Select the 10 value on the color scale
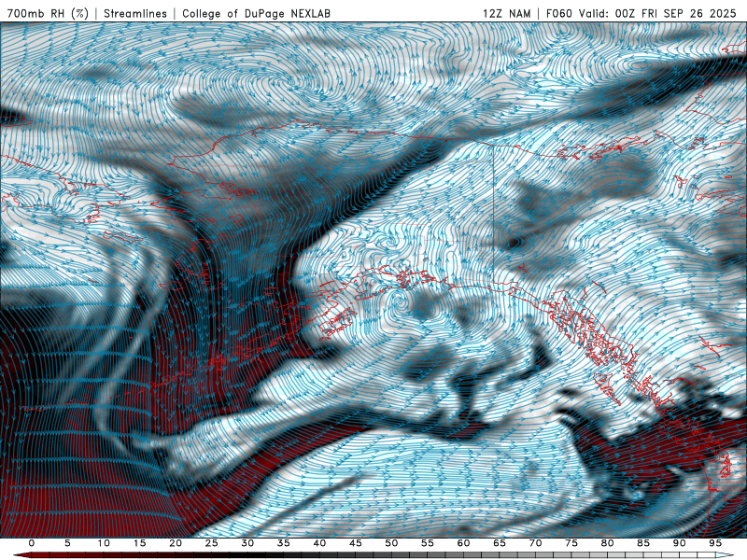This screenshot has width=747, height=560. click(104, 543)
